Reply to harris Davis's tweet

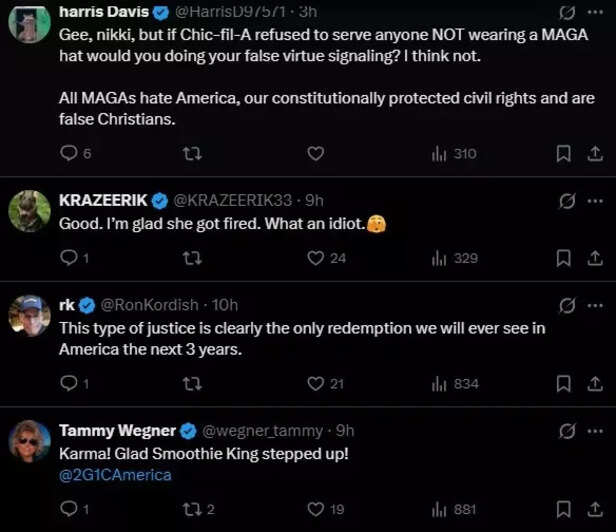(x=69, y=153)
